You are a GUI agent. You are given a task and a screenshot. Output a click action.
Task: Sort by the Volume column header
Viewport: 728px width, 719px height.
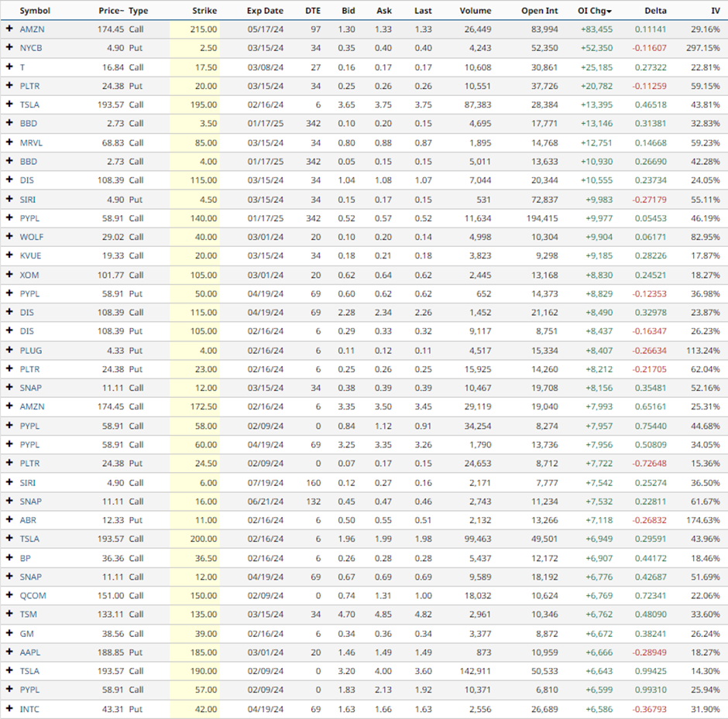476,11
